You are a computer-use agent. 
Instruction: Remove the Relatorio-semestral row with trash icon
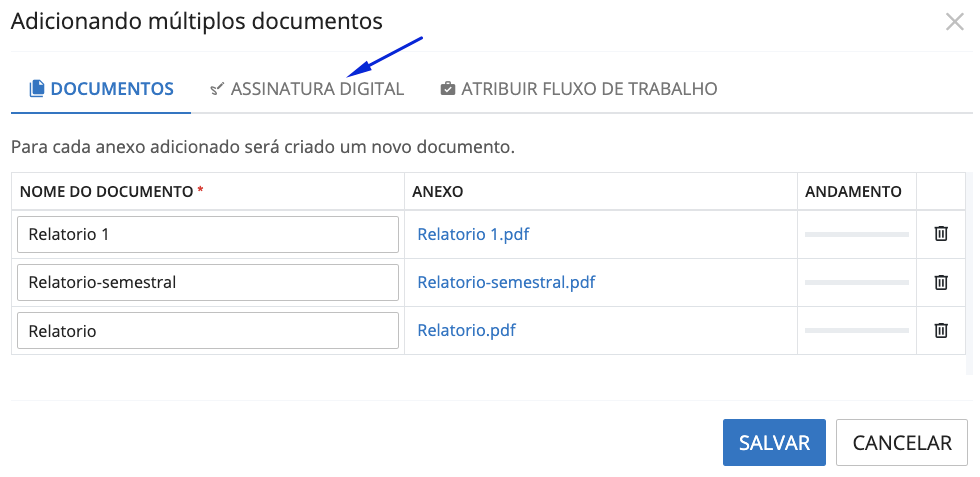tap(941, 282)
